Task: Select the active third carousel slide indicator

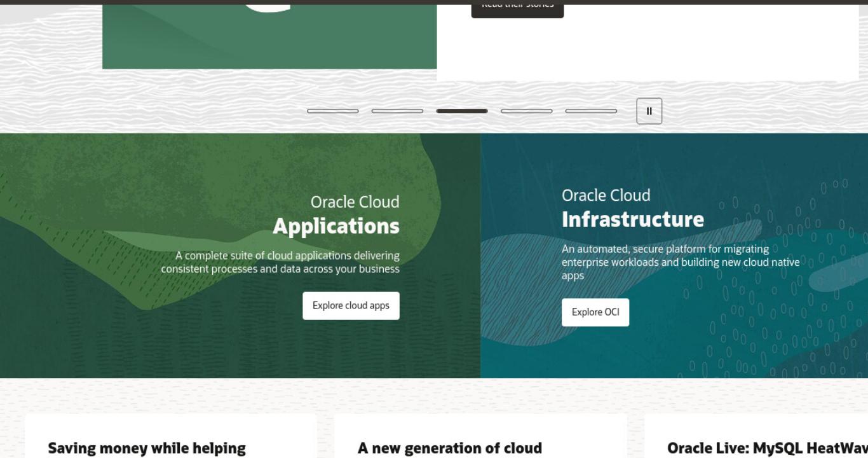Action: pyautogui.click(x=462, y=111)
